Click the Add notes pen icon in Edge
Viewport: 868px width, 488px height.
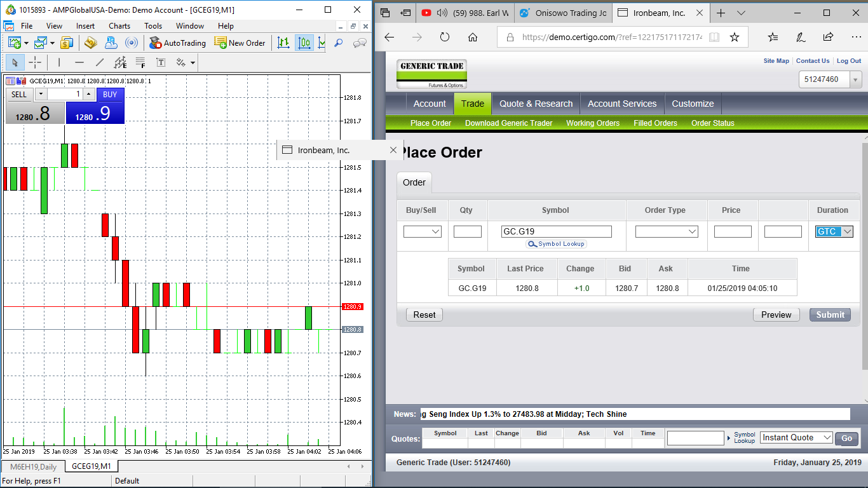(x=801, y=37)
